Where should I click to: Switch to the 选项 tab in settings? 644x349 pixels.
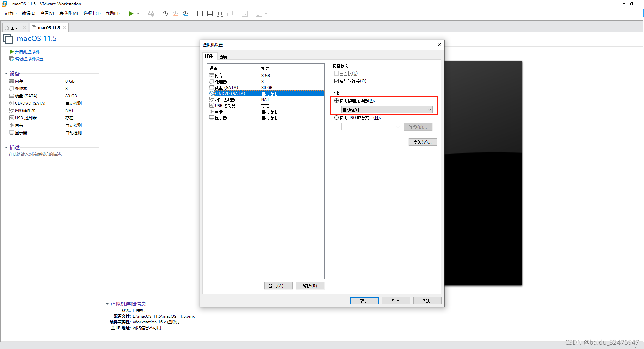pos(223,56)
